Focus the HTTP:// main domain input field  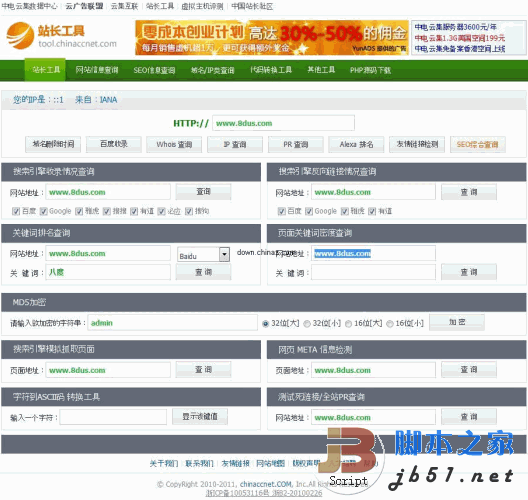tap(283, 123)
